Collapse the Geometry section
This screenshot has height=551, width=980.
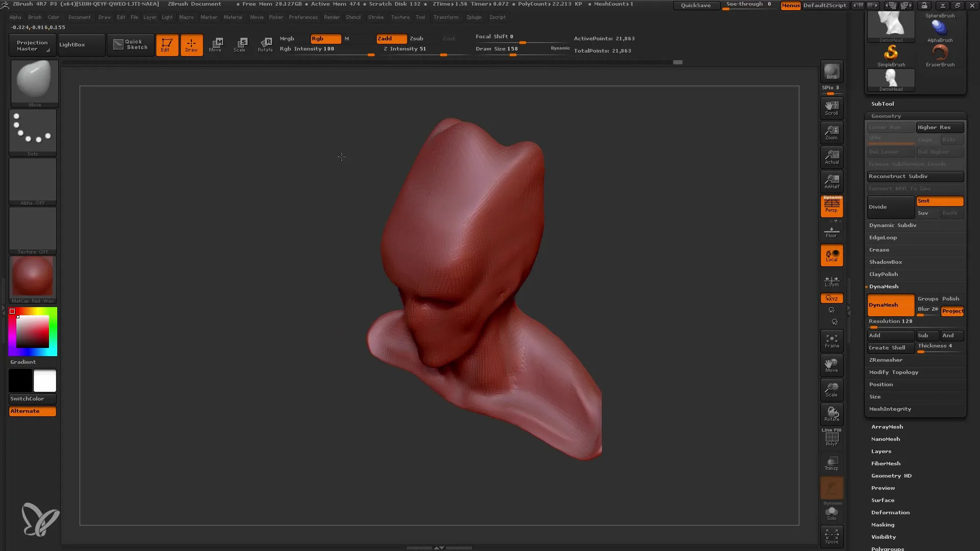click(886, 116)
